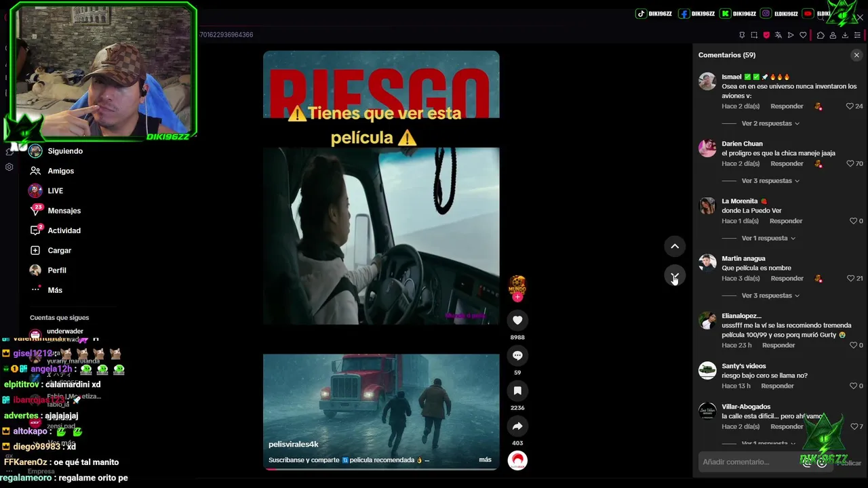Viewport: 868px width, 488px height.
Task: Like Ismael's comment heart
Action: 850,106
